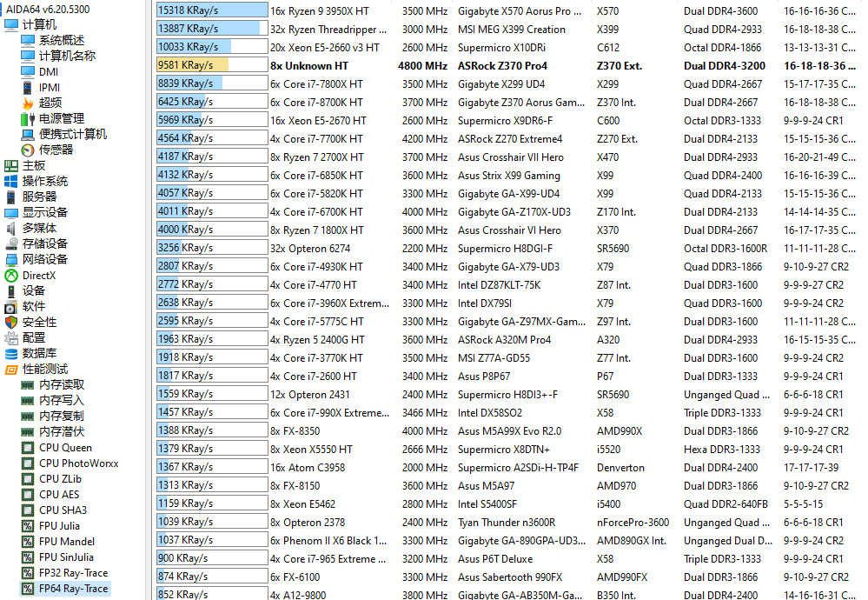Click the Tyan Thunder n3600R cell

[507, 523]
